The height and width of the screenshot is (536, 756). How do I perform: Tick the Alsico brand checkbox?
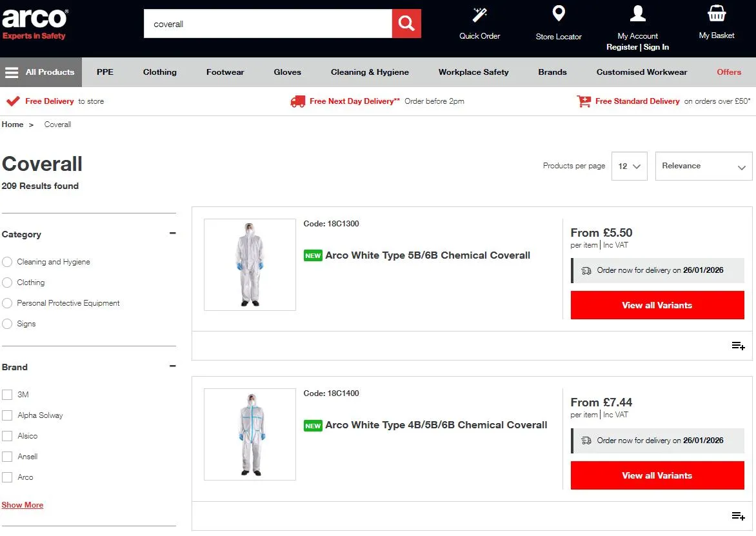point(7,436)
